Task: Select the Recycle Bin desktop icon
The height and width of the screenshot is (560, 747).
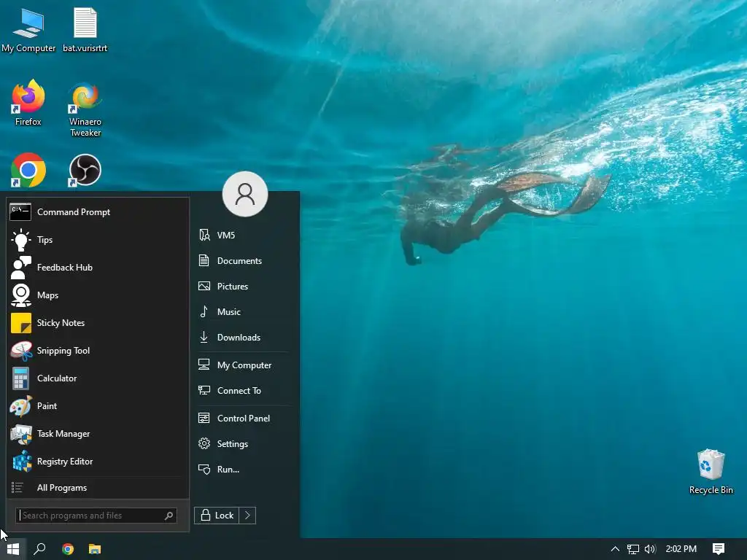Action: [x=711, y=472]
